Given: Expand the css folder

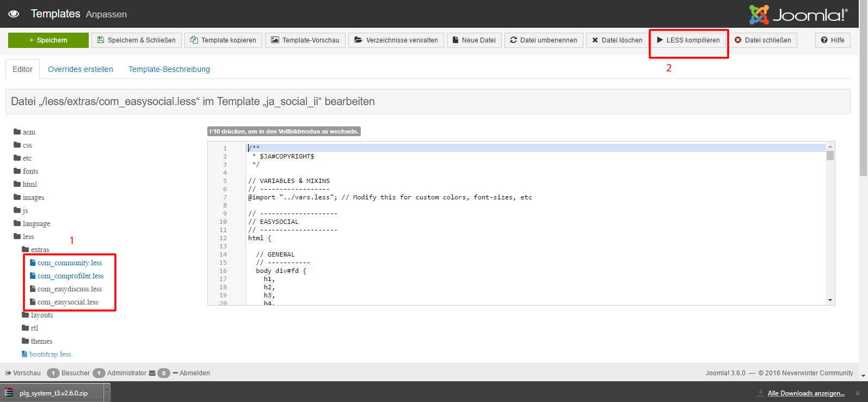Looking at the screenshot, I should point(27,145).
